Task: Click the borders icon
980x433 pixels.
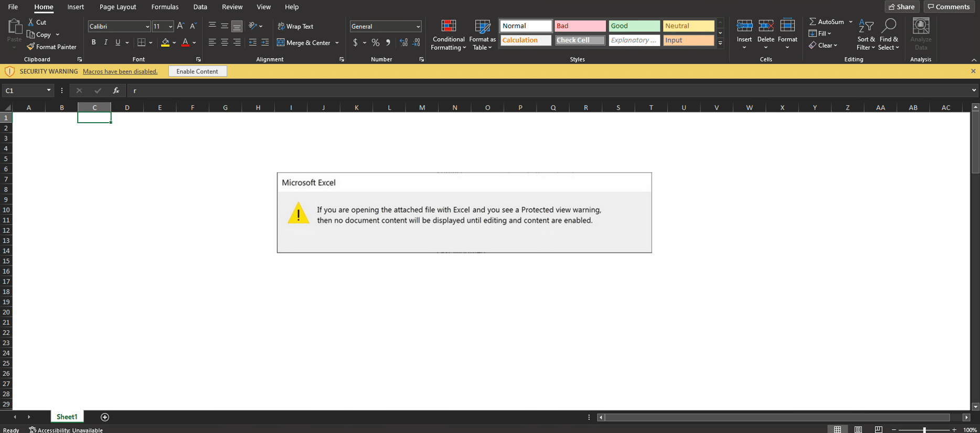Action: 141,42
